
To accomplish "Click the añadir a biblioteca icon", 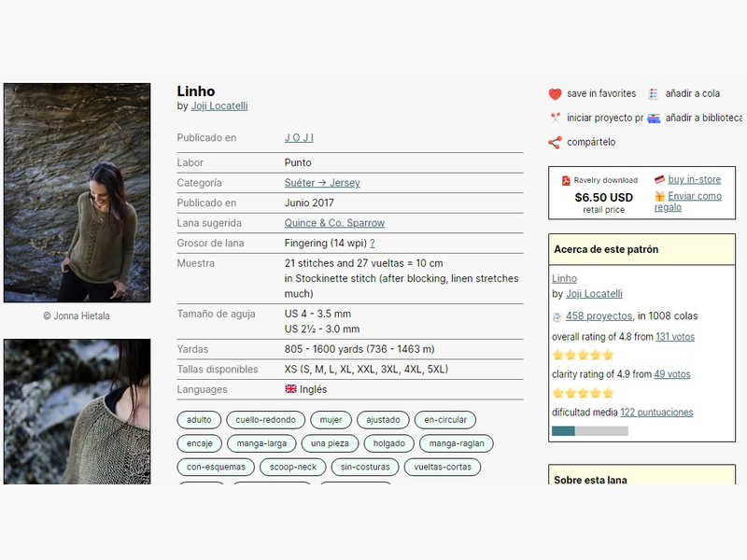I will pyautogui.click(x=654, y=119).
